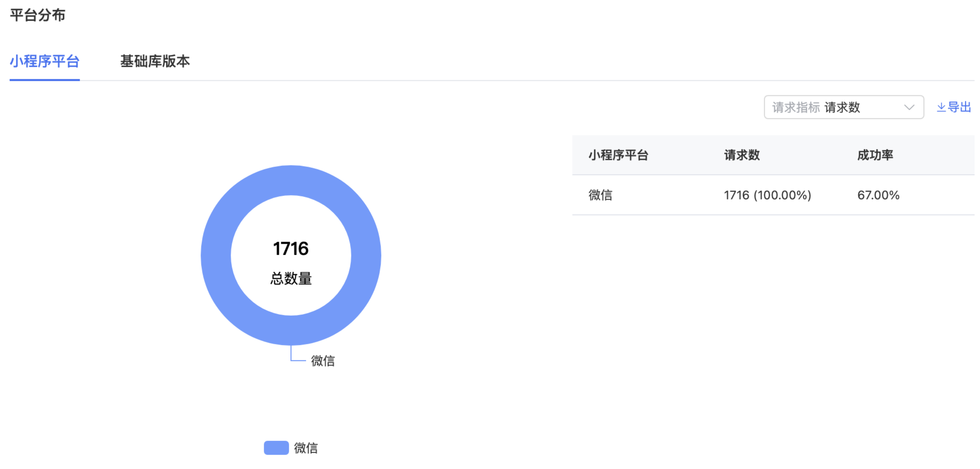Click the 平台分布 section title
The width and height of the screenshot is (980, 469).
click(x=38, y=15)
